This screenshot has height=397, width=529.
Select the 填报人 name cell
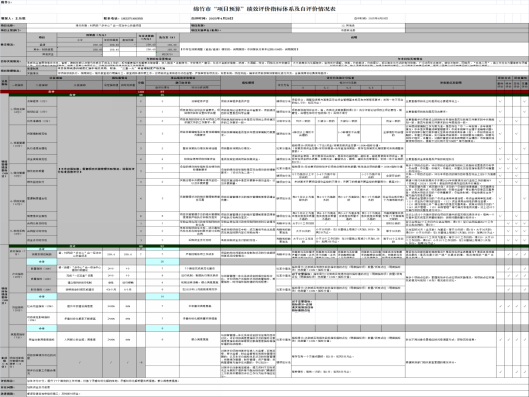13,18
